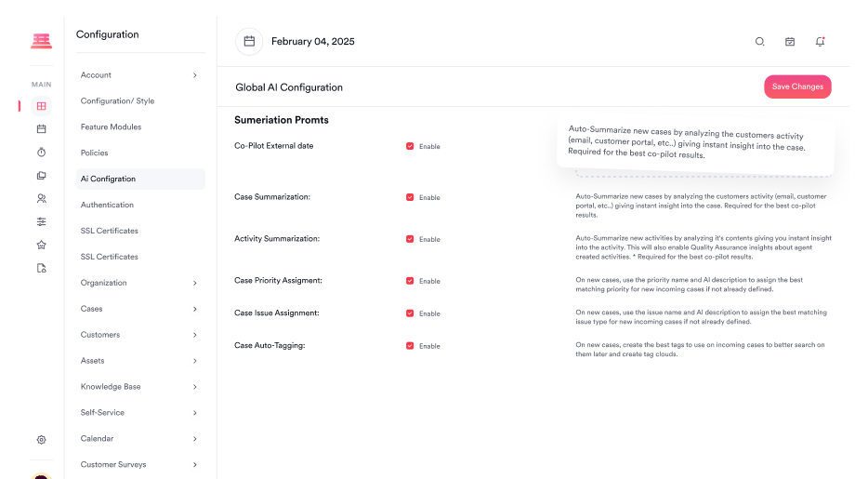Expand the Account section chevron
This screenshot has height=479, width=868.
point(194,75)
